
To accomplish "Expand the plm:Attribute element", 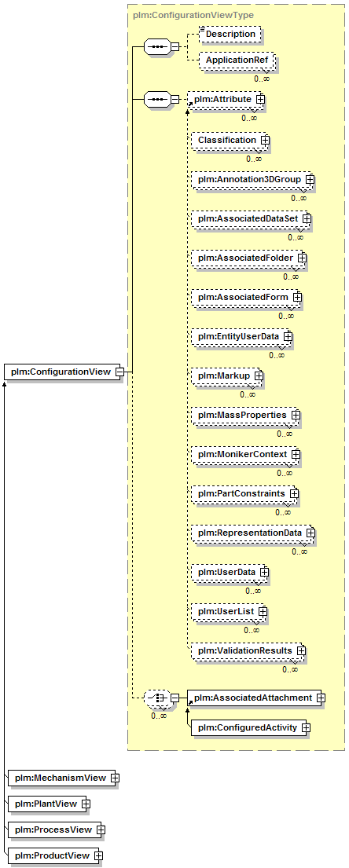I will click(x=259, y=98).
